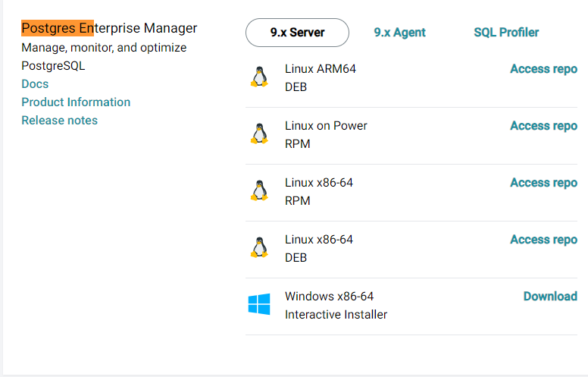Click the Linux on Power label text

(x=326, y=126)
